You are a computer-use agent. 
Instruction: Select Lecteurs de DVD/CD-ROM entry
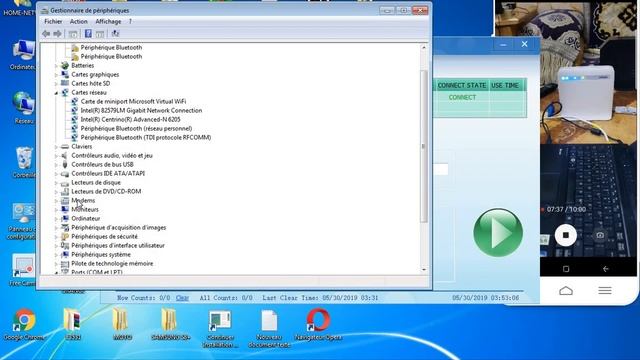tap(106, 191)
